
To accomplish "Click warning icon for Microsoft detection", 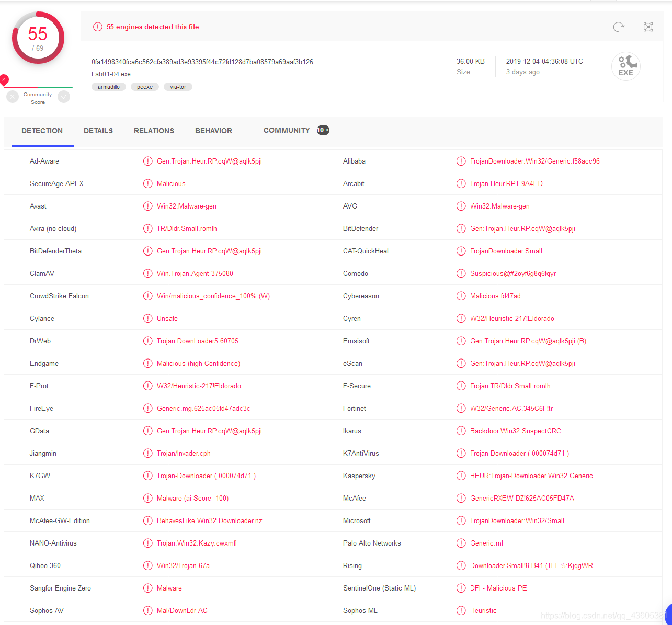I will coord(461,520).
